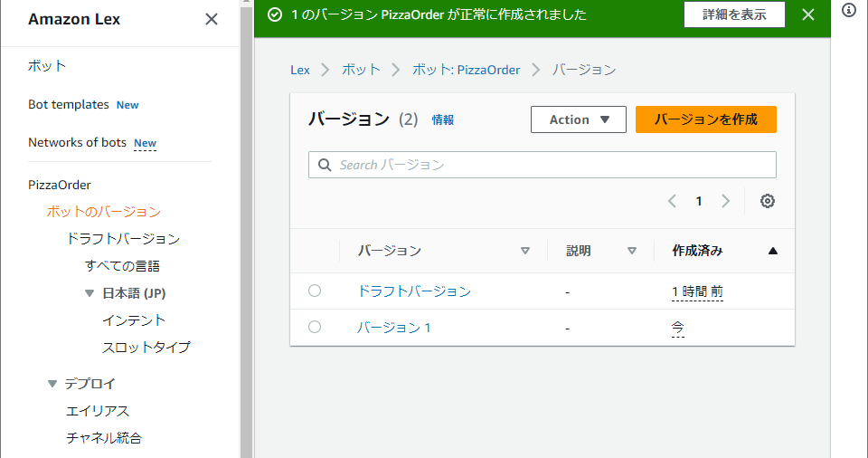The height and width of the screenshot is (458, 868).
Task: Open the Action dropdown menu
Action: pyautogui.click(x=579, y=119)
